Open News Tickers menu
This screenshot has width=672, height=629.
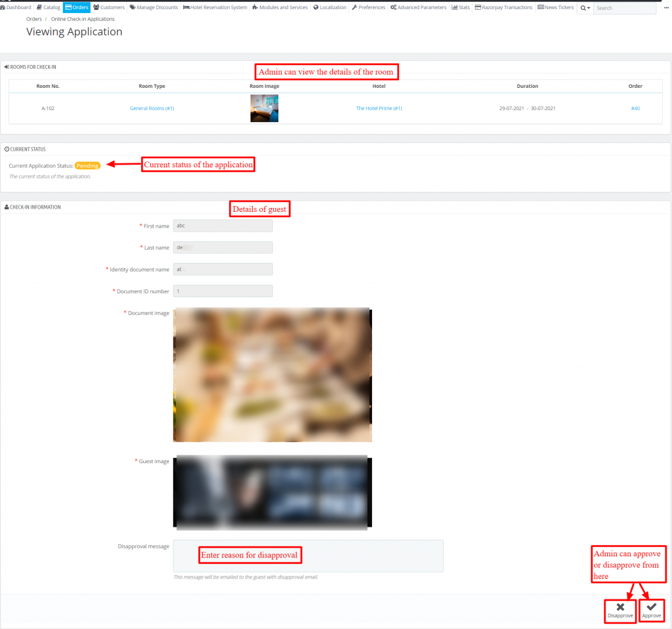click(x=556, y=7)
